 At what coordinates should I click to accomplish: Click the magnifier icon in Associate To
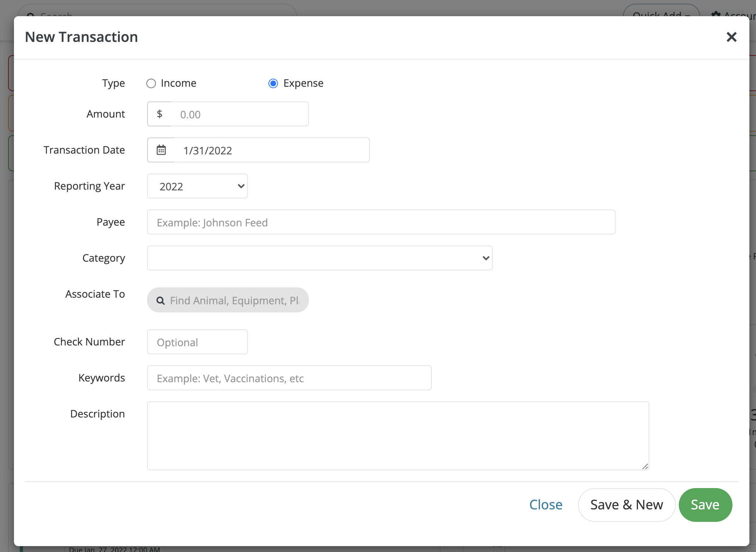tap(160, 301)
